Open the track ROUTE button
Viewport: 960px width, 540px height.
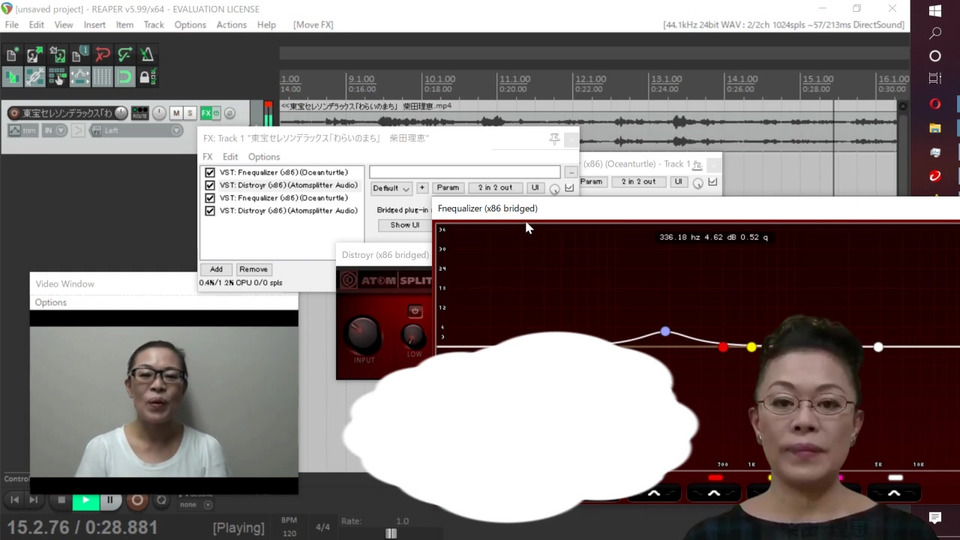pos(140,113)
